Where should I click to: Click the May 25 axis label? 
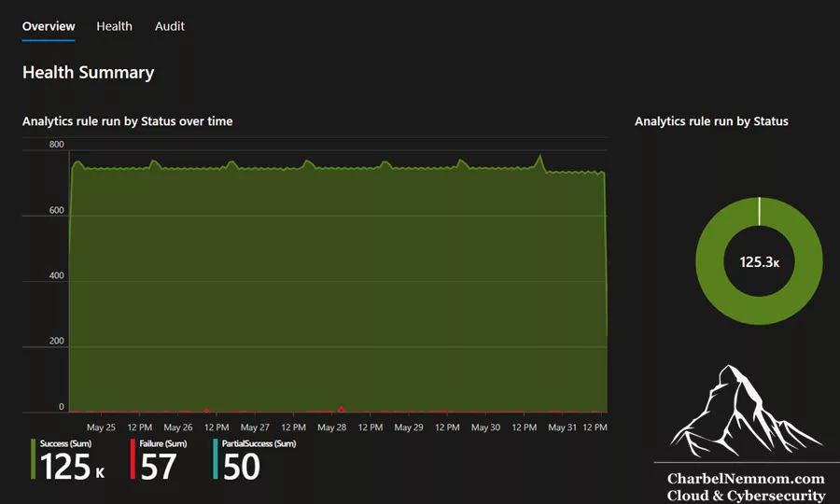click(x=101, y=427)
